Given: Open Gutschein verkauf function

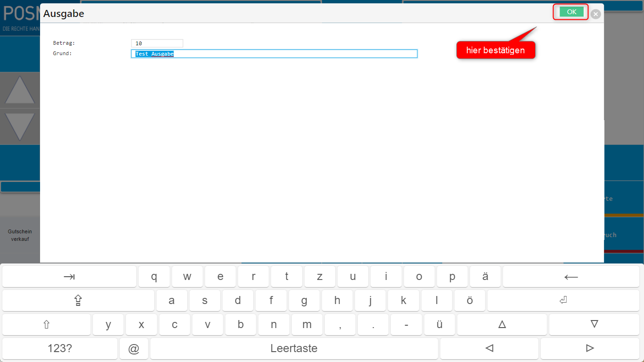Looking at the screenshot, I should pos(20,235).
